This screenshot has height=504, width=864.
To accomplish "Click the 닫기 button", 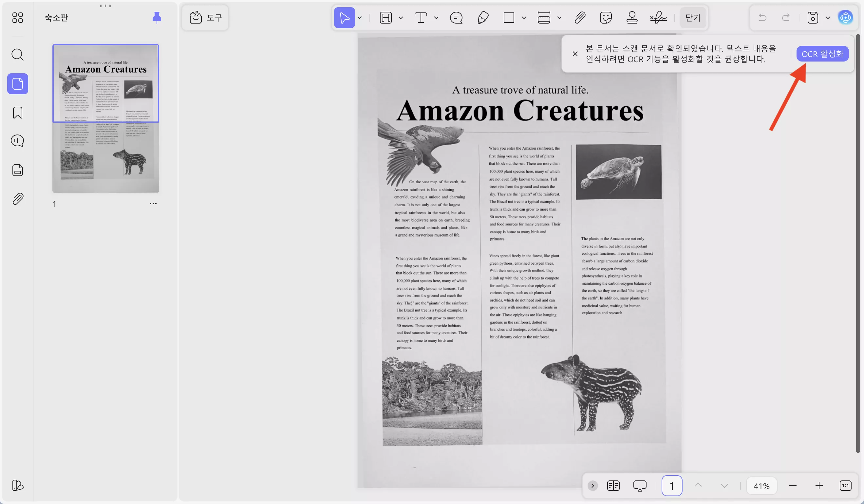I will pyautogui.click(x=693, y=17).
